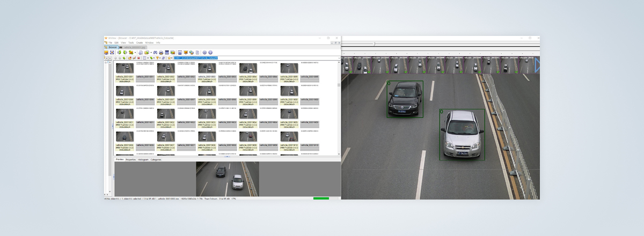Click the Print icon in XnView toolbar
This screenshot has width=644, height=236.
coord(161,53)
